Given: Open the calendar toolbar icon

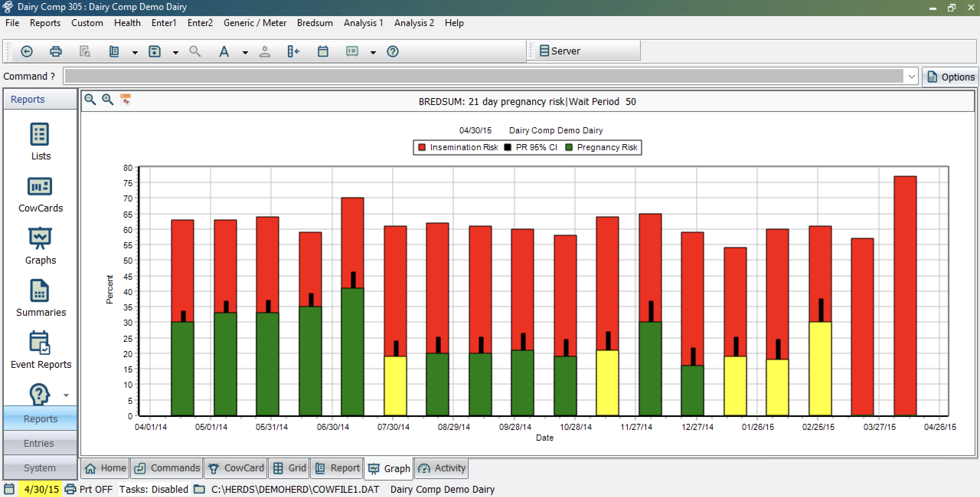Looking at the screenshot, I should tap(323, 51).
